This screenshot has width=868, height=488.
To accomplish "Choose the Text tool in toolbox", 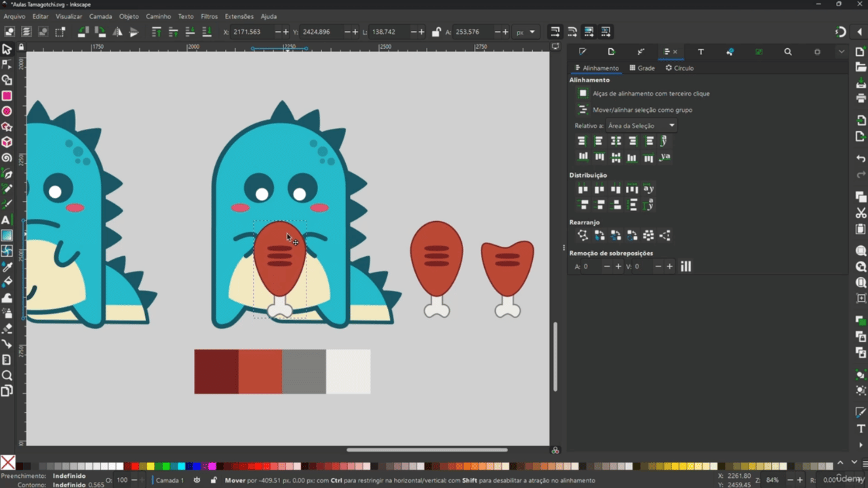I will pos(7,220).
